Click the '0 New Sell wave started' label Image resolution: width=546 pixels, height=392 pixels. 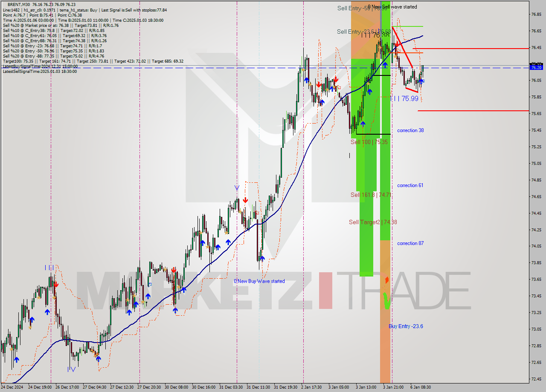[x=392, y=7]
